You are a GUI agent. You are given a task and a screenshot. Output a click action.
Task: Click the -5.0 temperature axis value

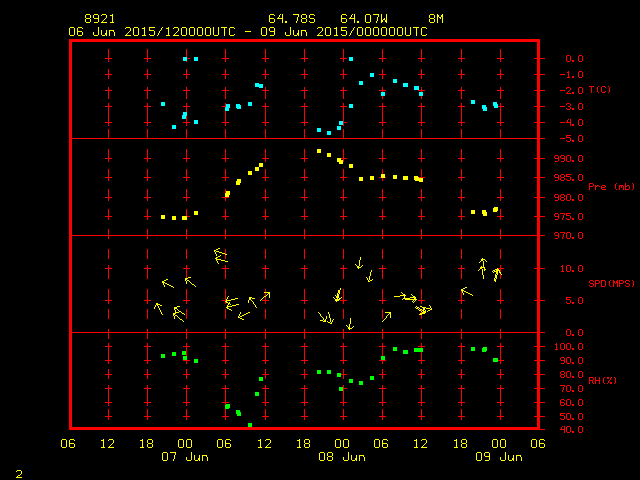click(x=571, y=139)
